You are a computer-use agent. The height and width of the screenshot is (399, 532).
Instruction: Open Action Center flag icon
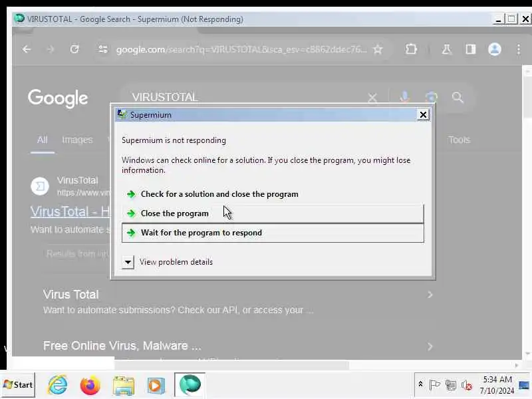coord(435,385)
